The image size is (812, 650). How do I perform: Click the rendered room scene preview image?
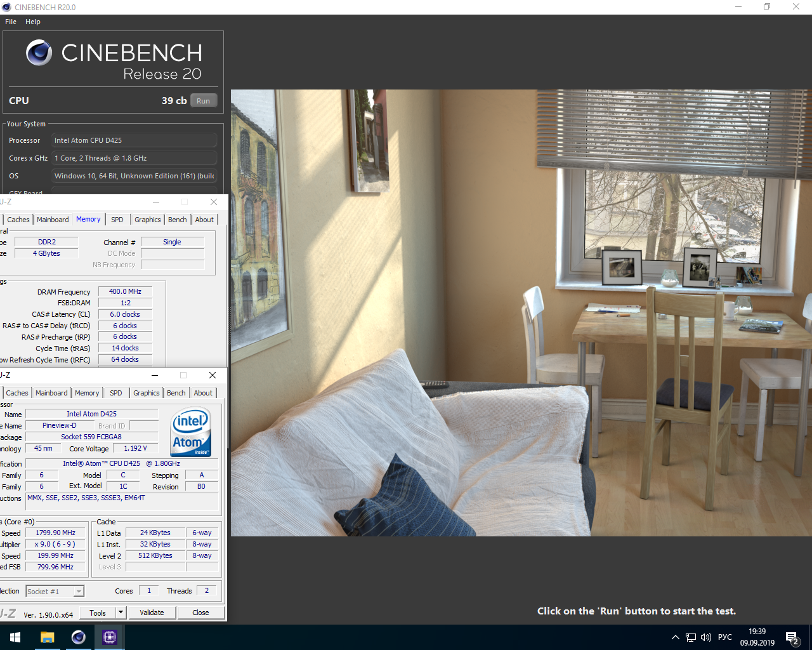pos(521,313)
